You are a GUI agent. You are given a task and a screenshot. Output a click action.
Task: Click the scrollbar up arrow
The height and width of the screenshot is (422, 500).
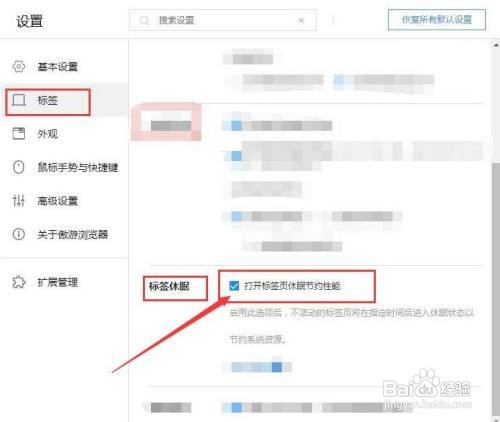(x=496, y=45)
